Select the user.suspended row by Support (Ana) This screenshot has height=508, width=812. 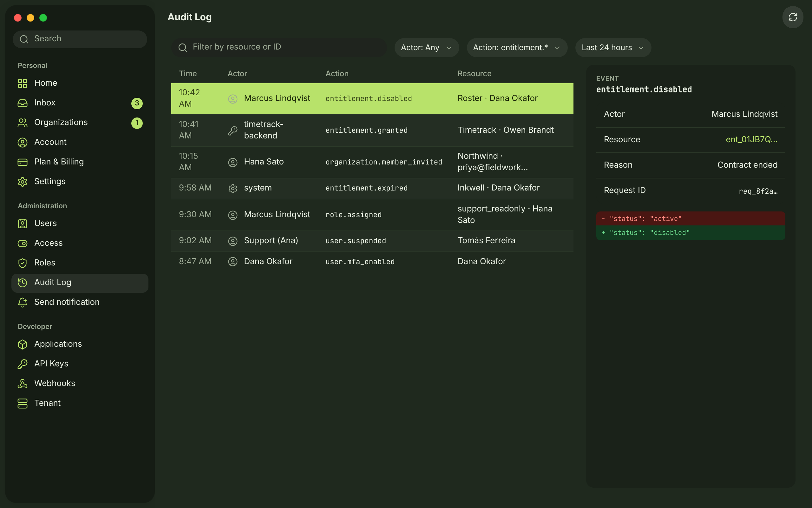click(372, 241)
